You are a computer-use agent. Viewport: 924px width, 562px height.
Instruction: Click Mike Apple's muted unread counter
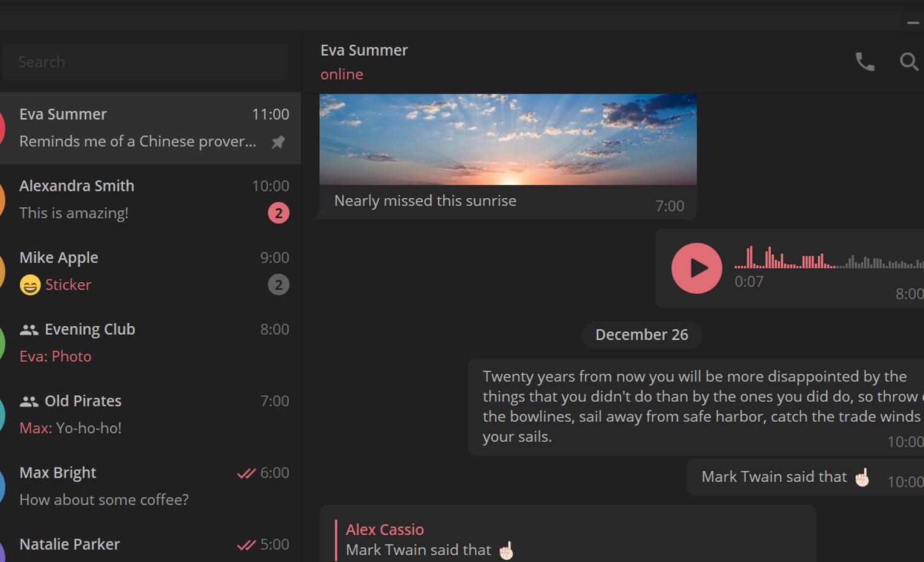278,285
